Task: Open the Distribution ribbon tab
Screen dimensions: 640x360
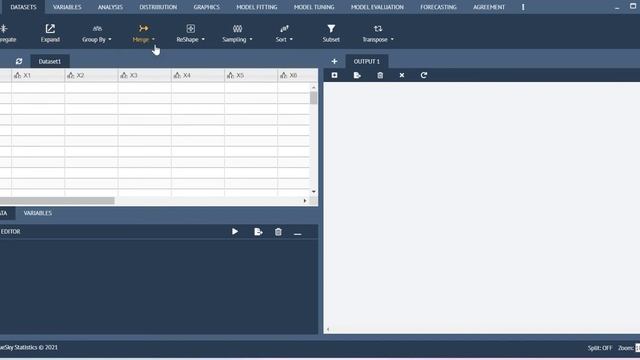Action: point(158,7)
